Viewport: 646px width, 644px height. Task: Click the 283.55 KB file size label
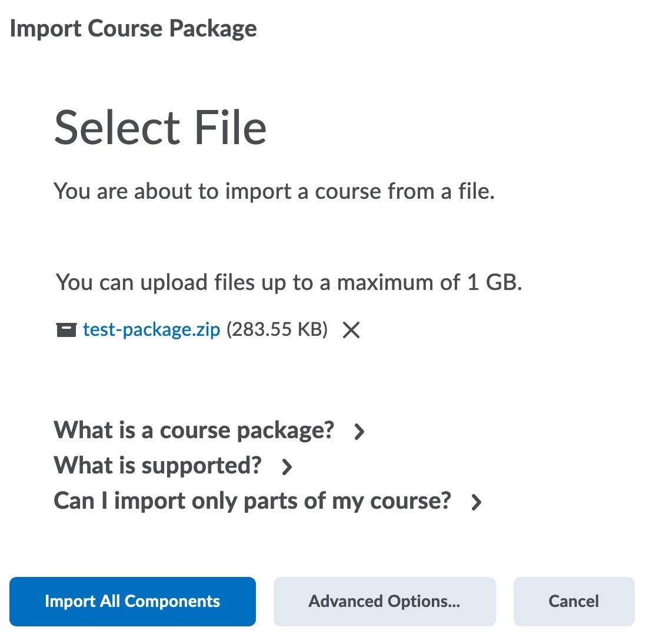277,329
